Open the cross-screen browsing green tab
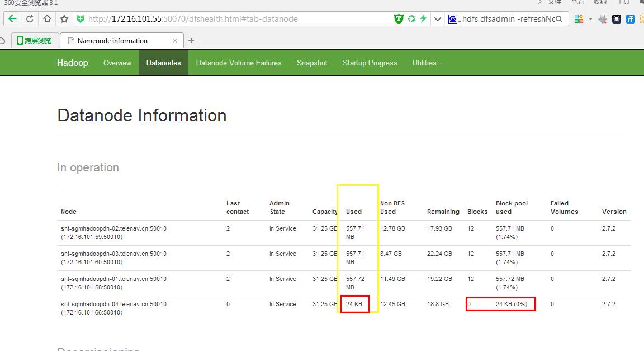This screenshot has height=351, width=644. pos(34,40)
